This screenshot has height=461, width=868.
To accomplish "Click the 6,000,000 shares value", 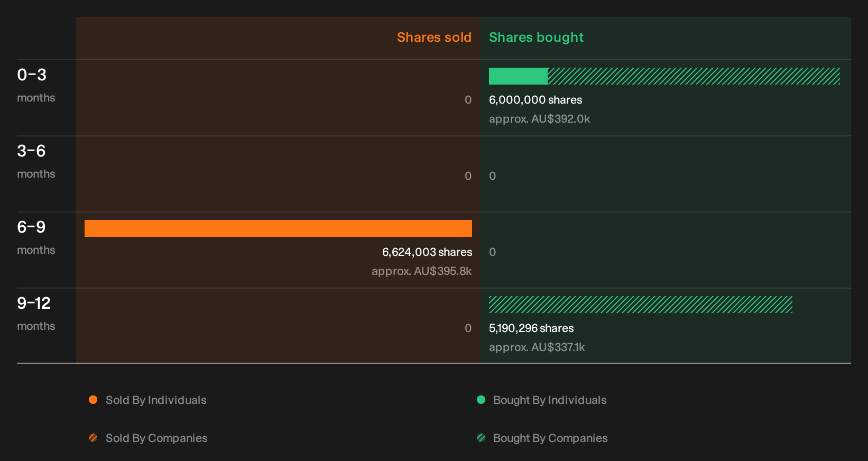I will [535, 100].
